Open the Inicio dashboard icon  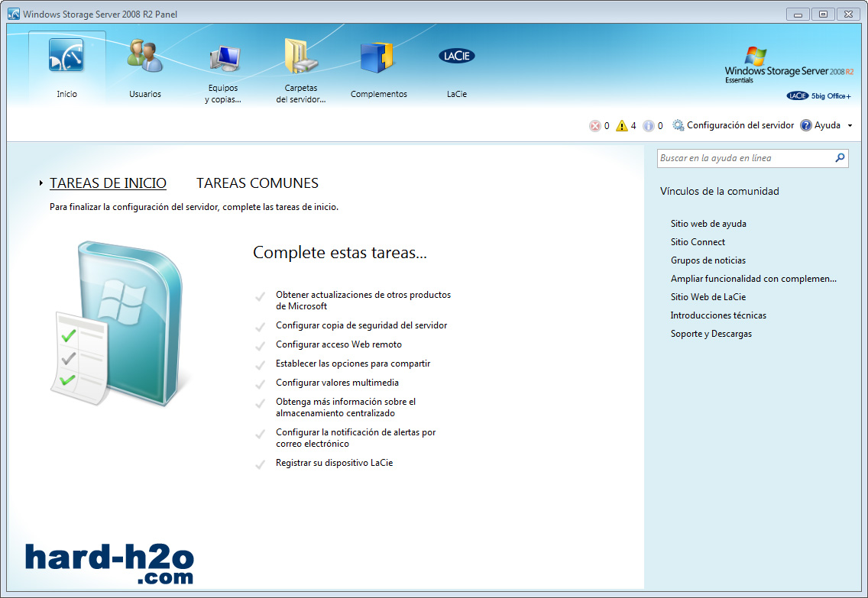tap(66, 55)
